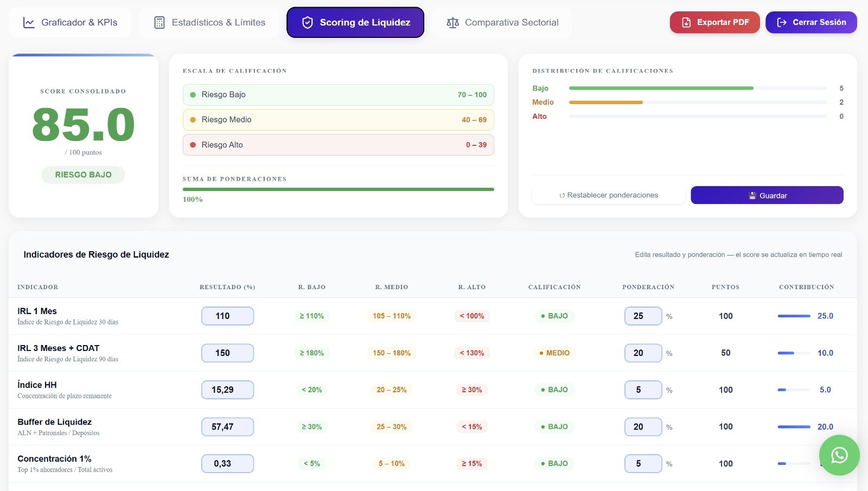
Task: Click the Medio distribution bar
Action: pos(698,102)
